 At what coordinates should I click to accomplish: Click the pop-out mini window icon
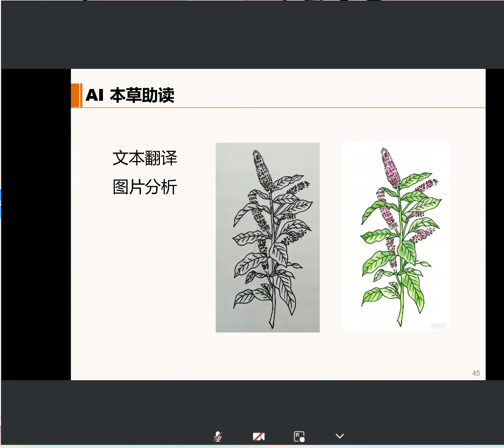pos(299,436)
